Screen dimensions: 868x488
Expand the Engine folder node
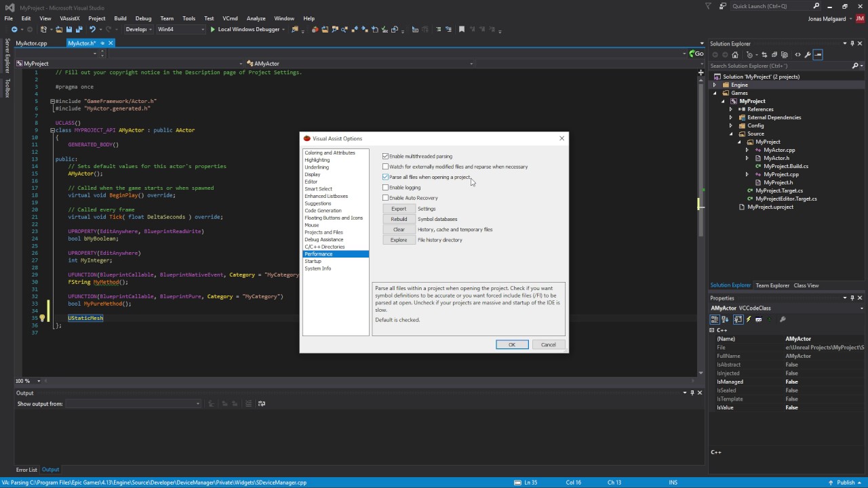714,85
